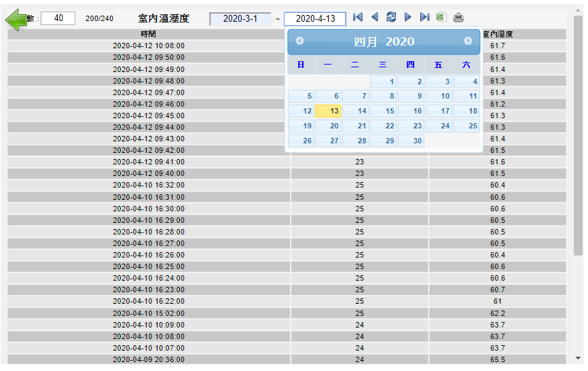Go to previous page of records
The image size is (588, 371).
point(374,17)
